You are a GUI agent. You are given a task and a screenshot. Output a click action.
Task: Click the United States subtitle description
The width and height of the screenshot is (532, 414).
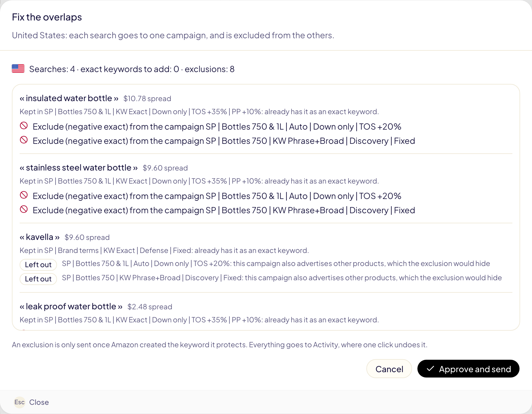click(x=173, y=35)
